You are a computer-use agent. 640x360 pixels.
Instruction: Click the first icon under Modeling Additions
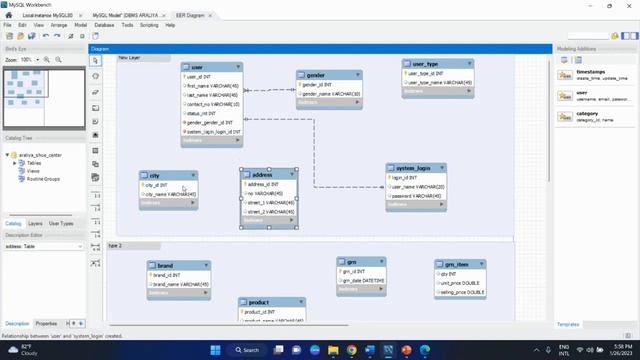(564, 60)
